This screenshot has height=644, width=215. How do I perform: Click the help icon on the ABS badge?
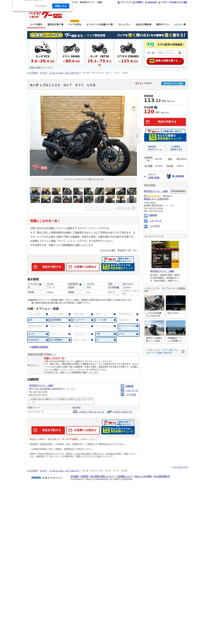[47, 320]
